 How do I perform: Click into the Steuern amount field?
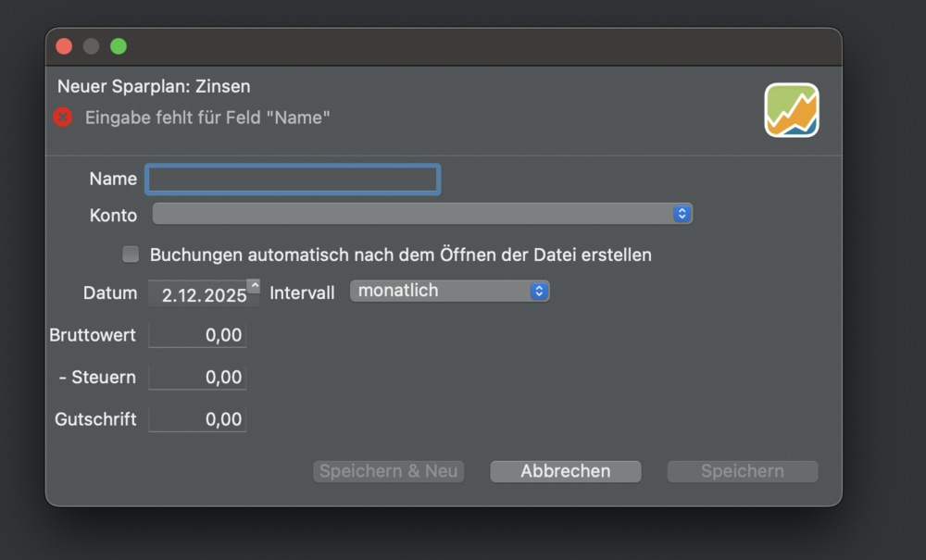pyautogui.click(x=197, y=378)
